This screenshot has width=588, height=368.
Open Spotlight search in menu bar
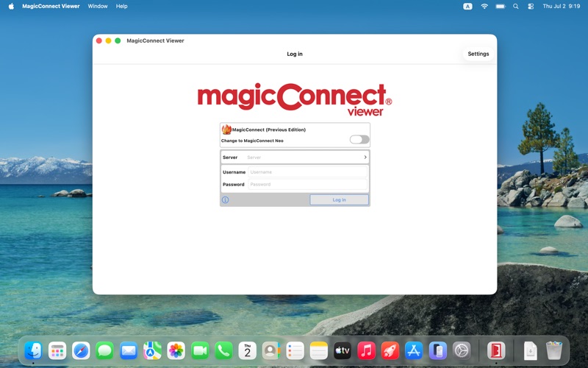point(516,6)
